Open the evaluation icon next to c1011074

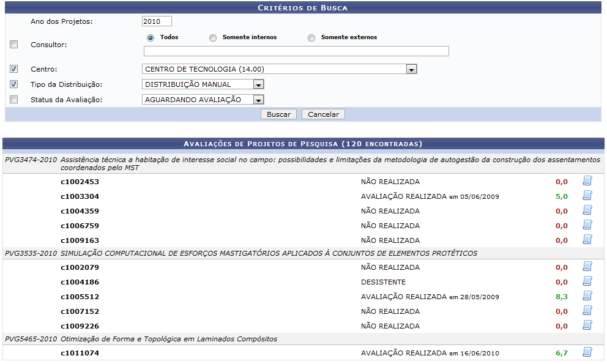pyautogui.click(x=586, y=353)
